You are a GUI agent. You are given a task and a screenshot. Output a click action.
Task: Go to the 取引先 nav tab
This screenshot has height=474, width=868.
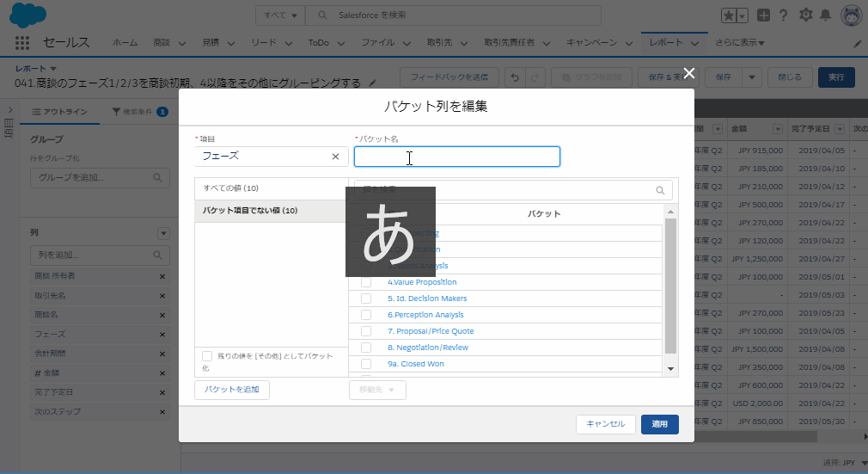pyautogui.click(x=439, y=43)
